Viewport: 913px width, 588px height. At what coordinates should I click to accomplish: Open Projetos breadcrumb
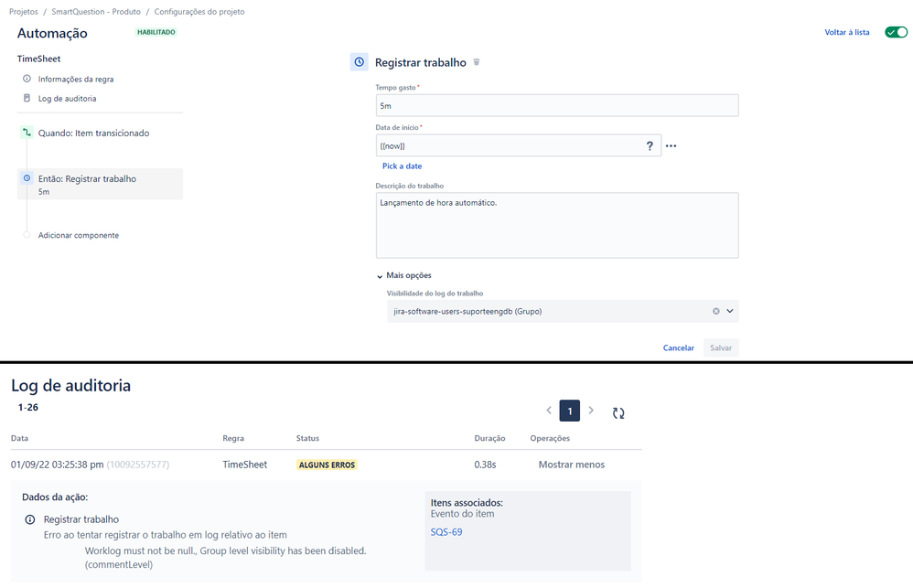click(23, 12)
